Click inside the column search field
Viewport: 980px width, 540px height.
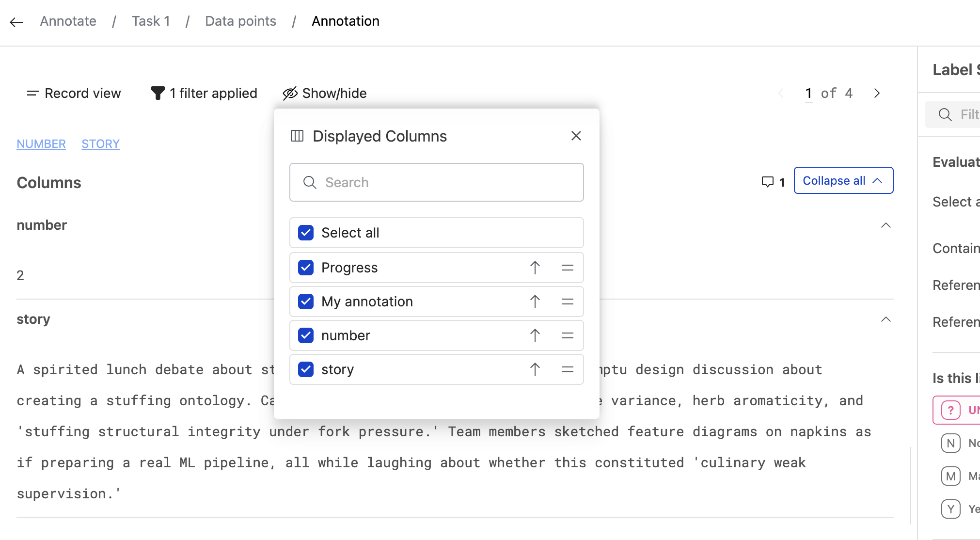click(x=436, y=182)
